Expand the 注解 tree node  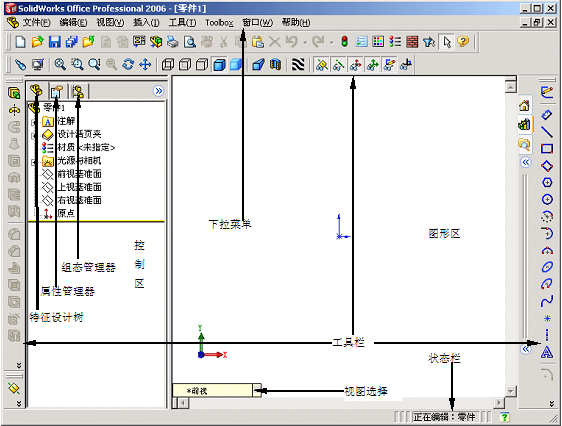coord(34,122)
